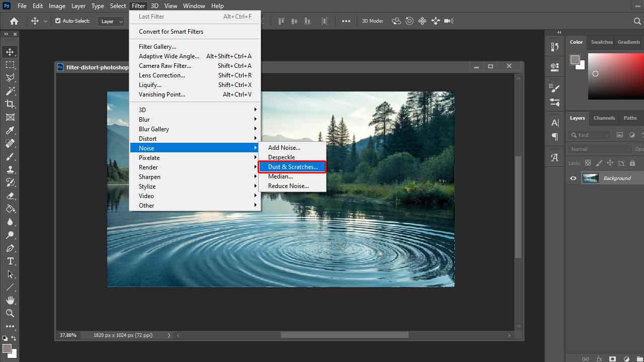
Task: Select the History Brush tool
Action: click(10, 183)
